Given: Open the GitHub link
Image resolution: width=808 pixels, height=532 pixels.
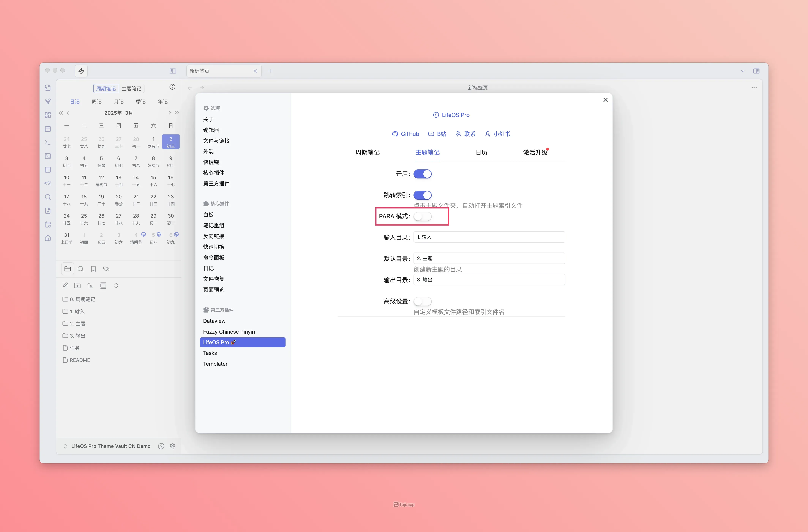Looking at the screenshot, I should point(406,134).
